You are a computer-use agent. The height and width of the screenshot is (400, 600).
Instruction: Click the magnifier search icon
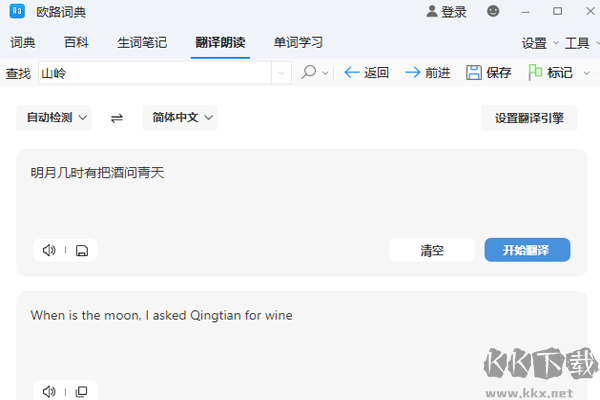(309, 72)
